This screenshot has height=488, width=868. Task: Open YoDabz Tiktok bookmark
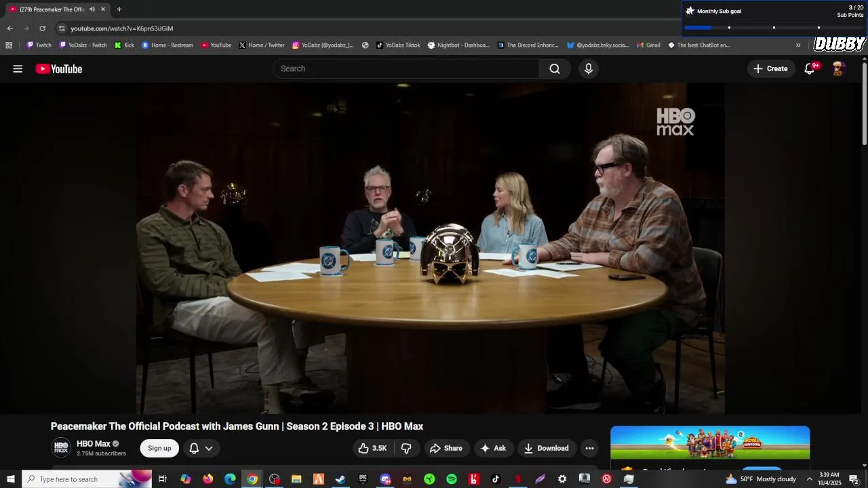click(398, 45)
